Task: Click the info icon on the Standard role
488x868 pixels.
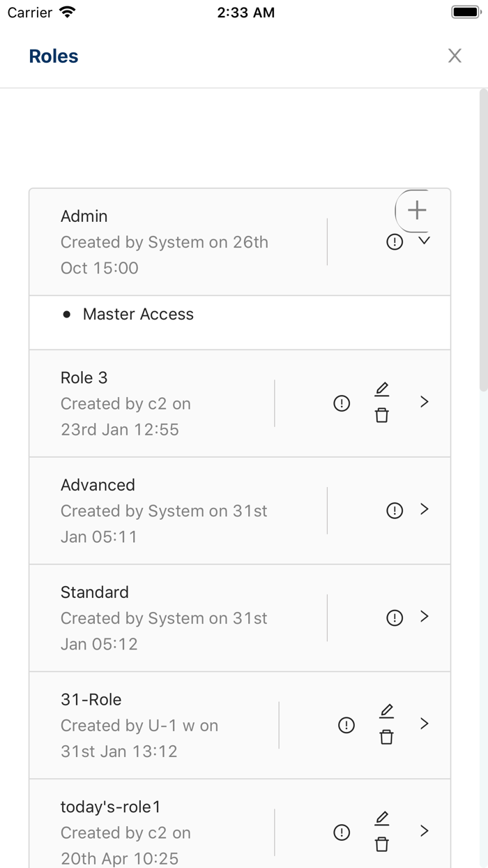Action: 394,618
